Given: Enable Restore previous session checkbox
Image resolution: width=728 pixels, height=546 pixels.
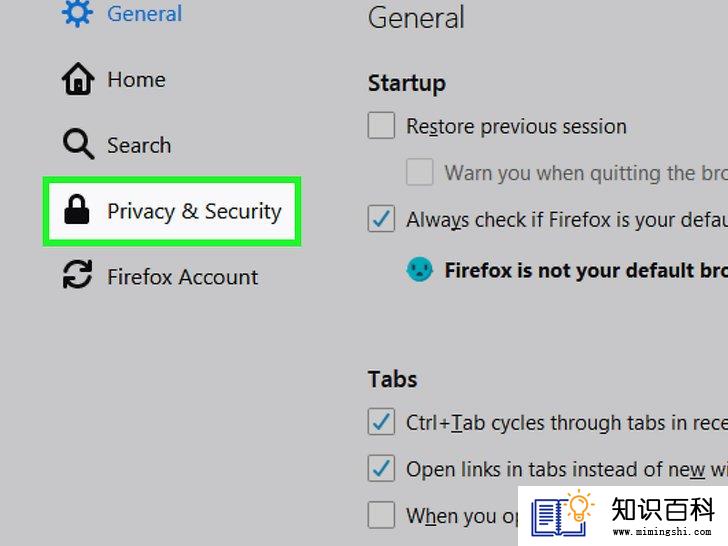Looking at the screenshot, I should tap(381, 125).
